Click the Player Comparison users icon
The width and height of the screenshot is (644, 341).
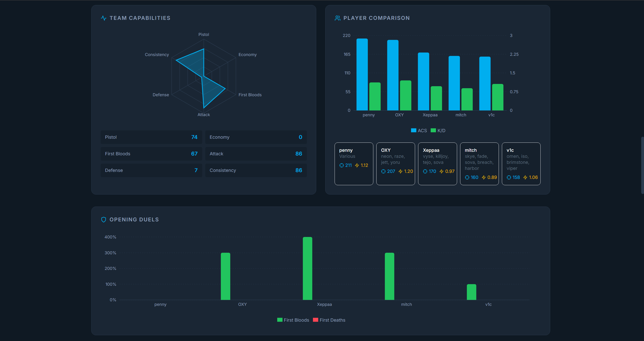tap(337, 18)
